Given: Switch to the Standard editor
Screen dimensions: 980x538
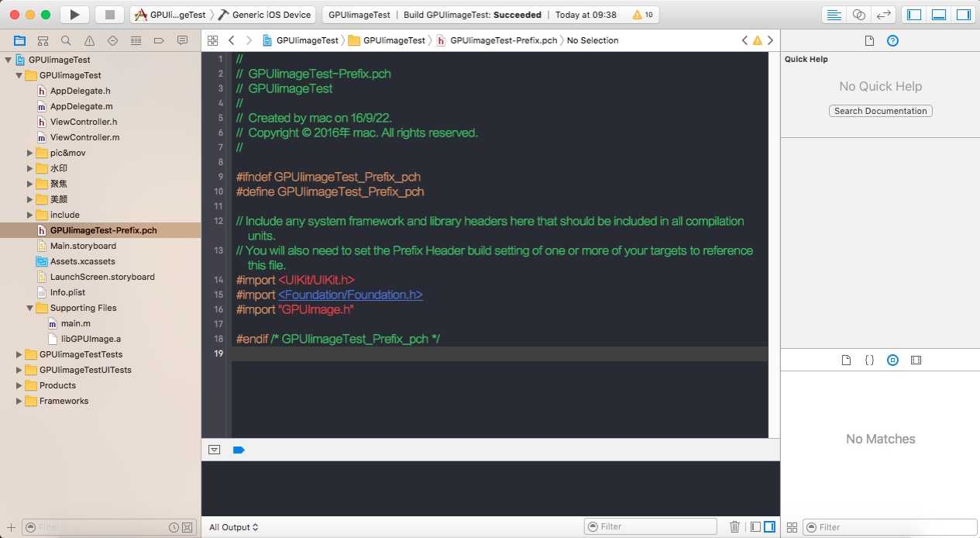Looking at the screenshot, I should point(834,14).
